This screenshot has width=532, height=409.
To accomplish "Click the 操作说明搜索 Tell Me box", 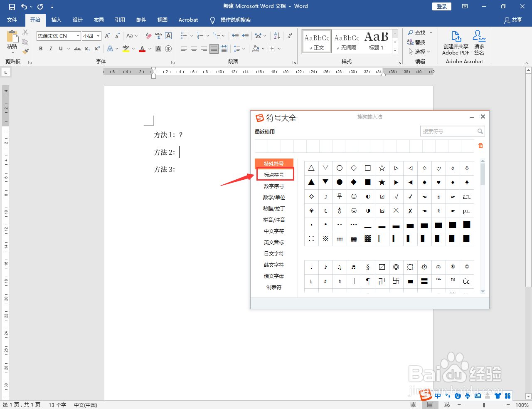I will tap(231, 20).
